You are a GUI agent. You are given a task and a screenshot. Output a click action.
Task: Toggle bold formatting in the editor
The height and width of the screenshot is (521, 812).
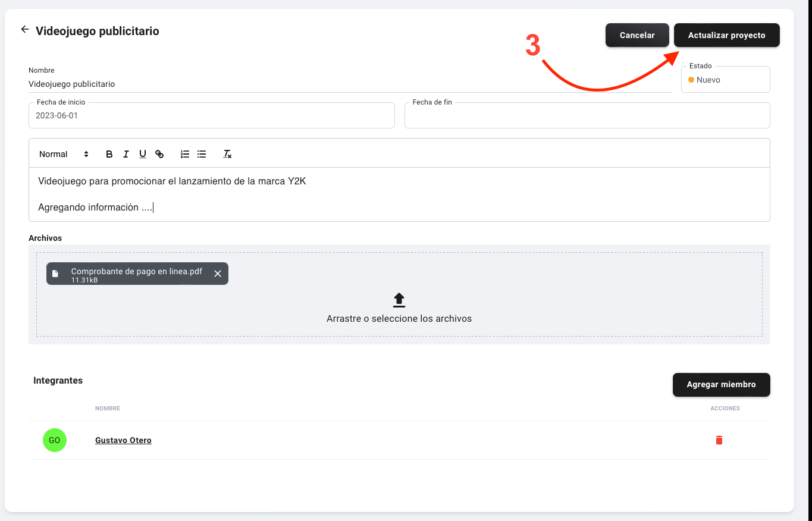[x=109, y=154]
